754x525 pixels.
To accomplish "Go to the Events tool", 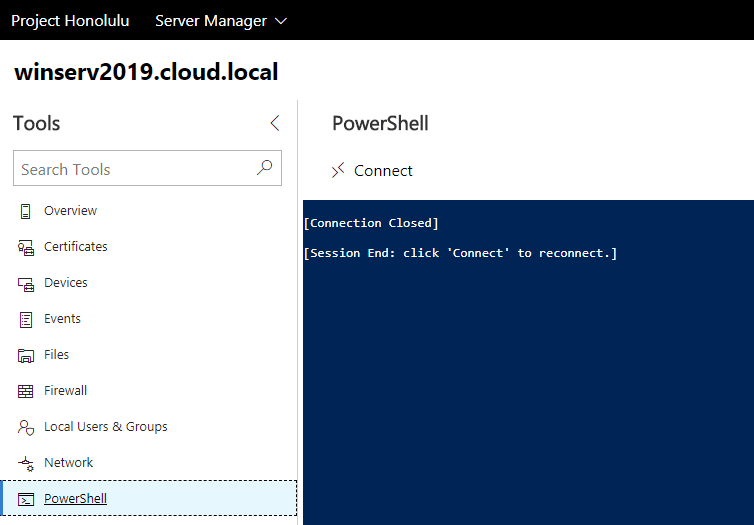I will 62,319.
